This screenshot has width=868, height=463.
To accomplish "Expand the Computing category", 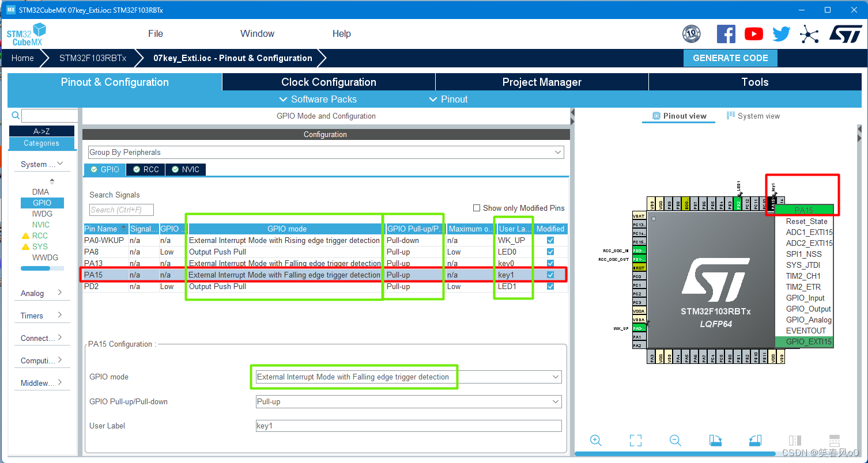I will point(42,360).
